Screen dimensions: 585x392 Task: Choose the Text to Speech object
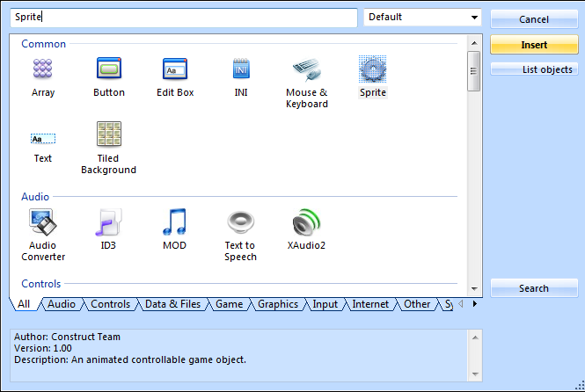tap(241, 222)
